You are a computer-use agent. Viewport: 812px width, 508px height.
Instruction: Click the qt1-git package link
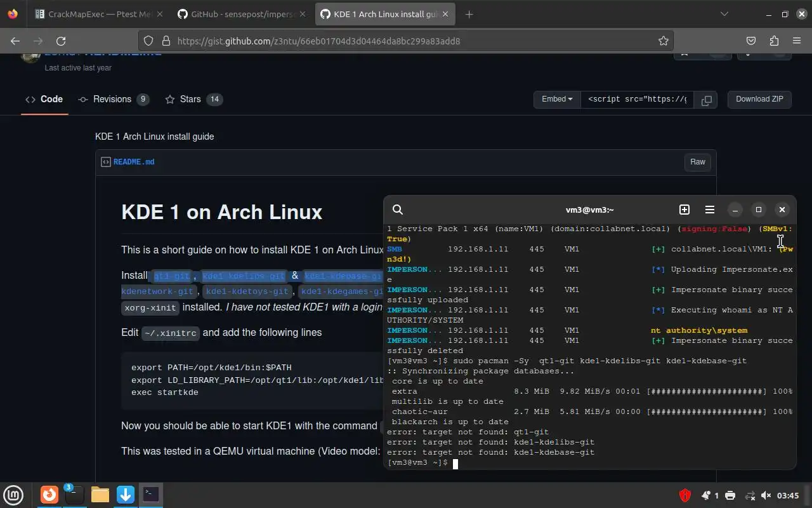171,276
